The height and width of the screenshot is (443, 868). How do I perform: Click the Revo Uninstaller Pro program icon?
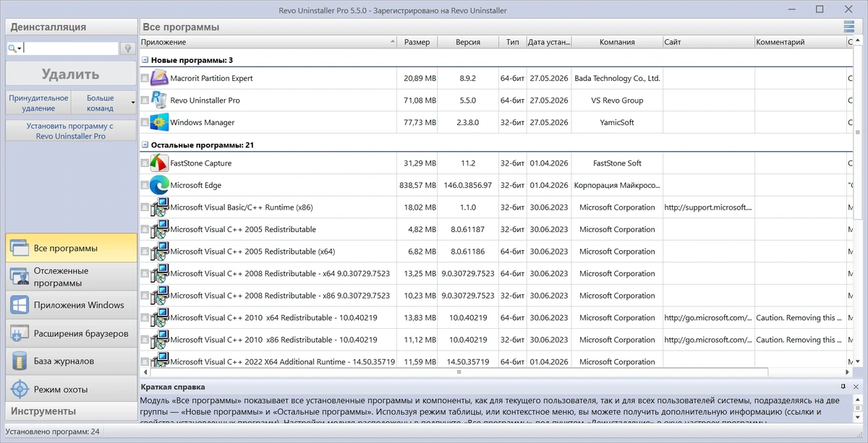point(159,100)
